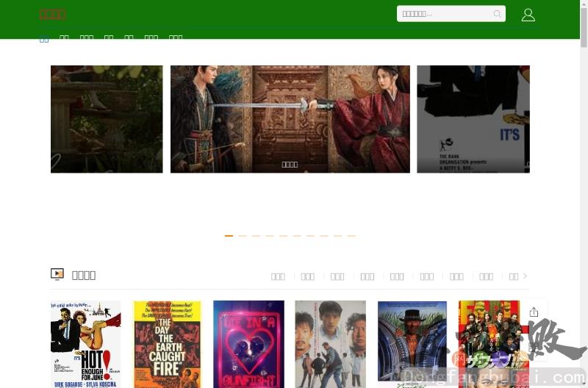Jump to the last carousel indicator dash

pos(351,236)
